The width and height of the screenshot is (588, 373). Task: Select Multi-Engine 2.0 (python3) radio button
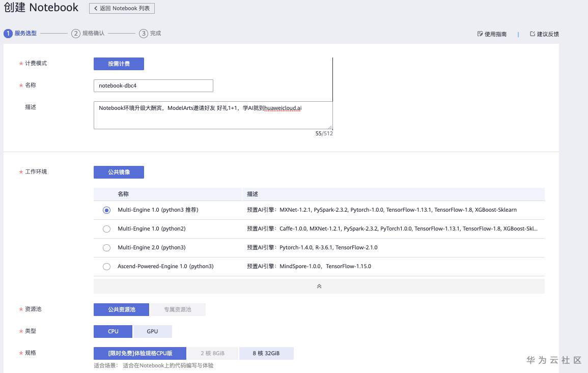106,248
